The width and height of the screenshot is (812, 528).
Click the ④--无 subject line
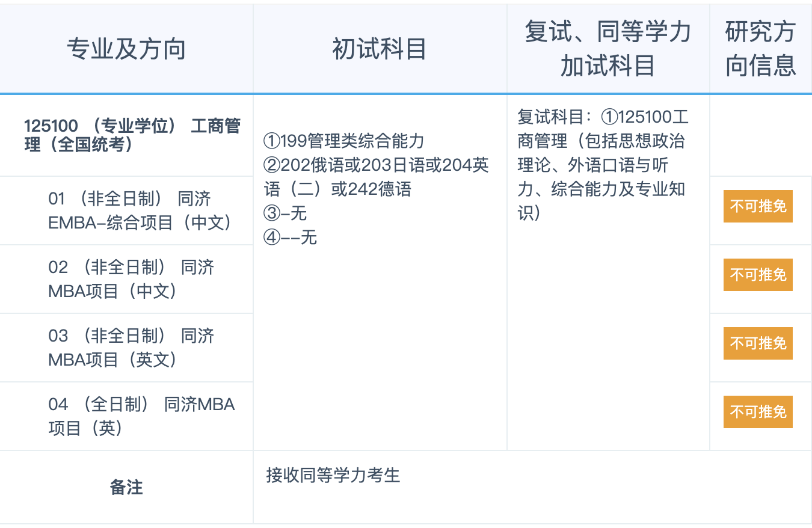pos(290,238)
